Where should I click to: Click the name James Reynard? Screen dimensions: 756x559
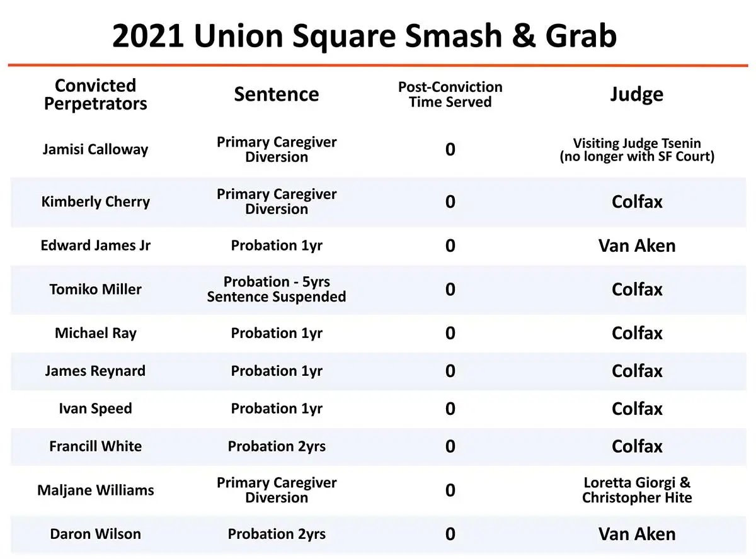pos(95,371)
